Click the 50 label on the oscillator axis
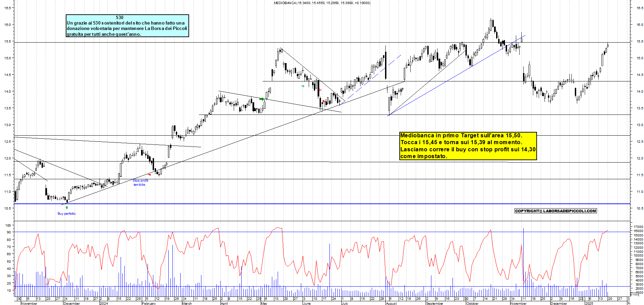Image resolution: width=644 pixels, height=305 pixels. pyautogui.click(x=9, y=261)
